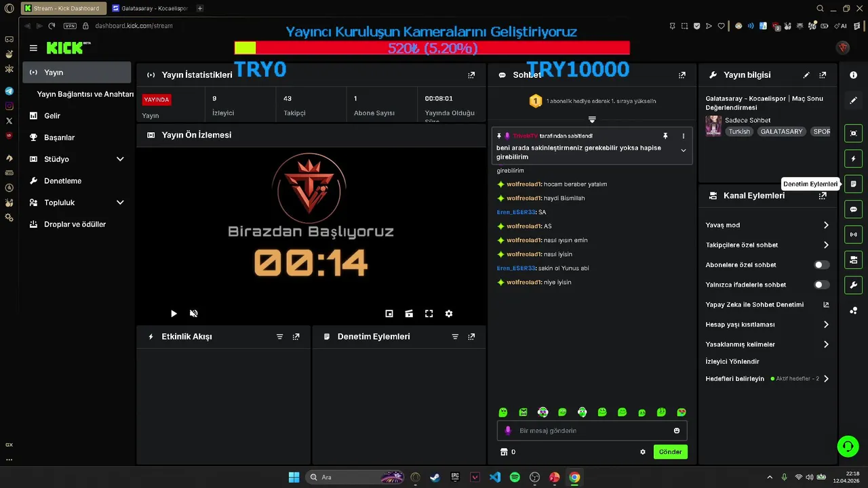Viewport: 868px width, 488px height.
Task: Open the shop icon below chat input
Action: click(x=503, y=452)
